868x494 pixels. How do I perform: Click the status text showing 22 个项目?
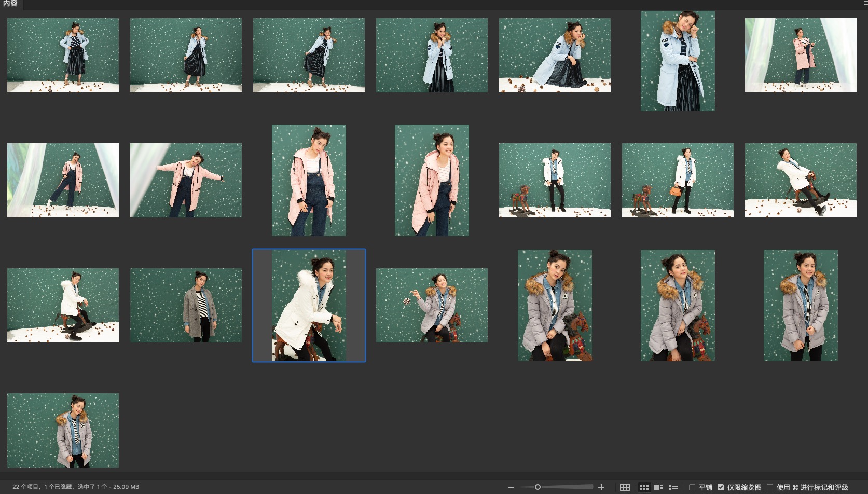tap(76, 487)
